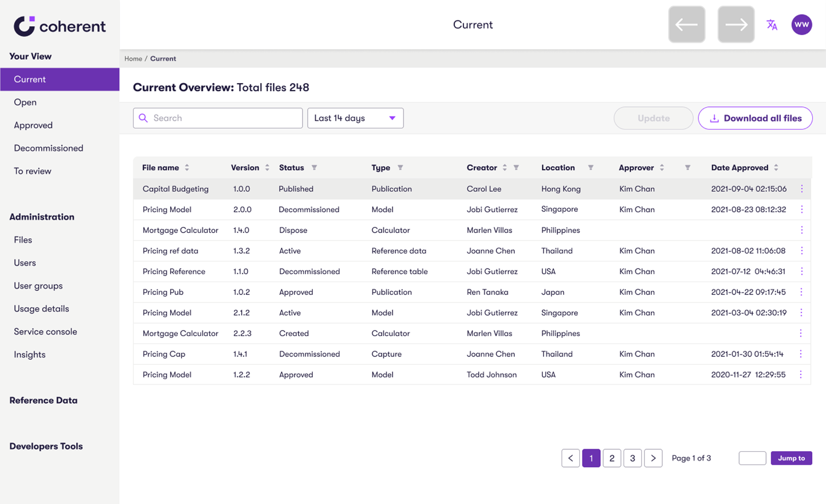The width and height of the screenshot is (826, 504).
Task: Open Usage details in the sidebar
Action: 41,309
